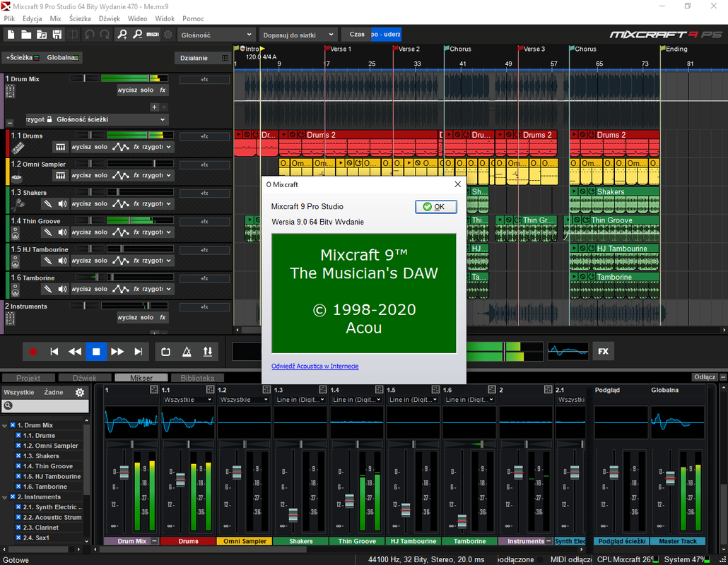Click the grid icon next to Działanie
Screen dimensions: 728x565
pos(225,58)
